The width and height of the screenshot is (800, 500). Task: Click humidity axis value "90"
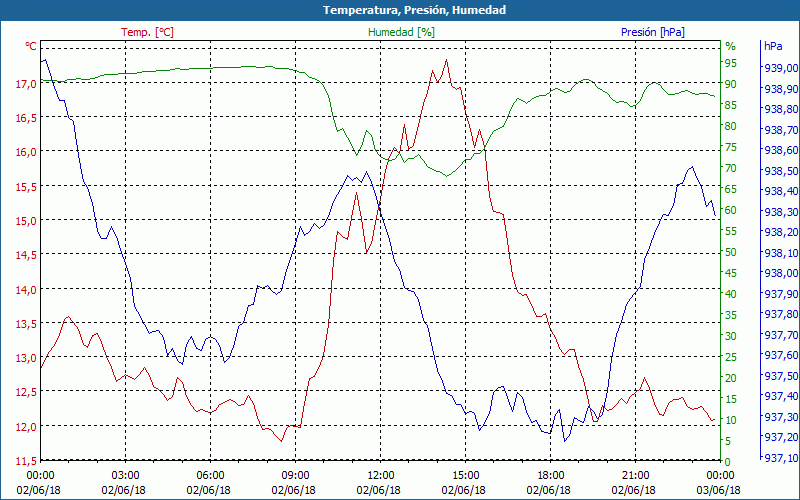pyautogui.click(x=731, y=84)
